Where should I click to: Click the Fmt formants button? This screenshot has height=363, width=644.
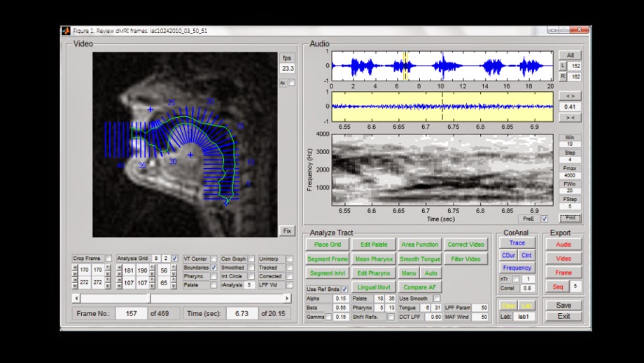point(570,219)
